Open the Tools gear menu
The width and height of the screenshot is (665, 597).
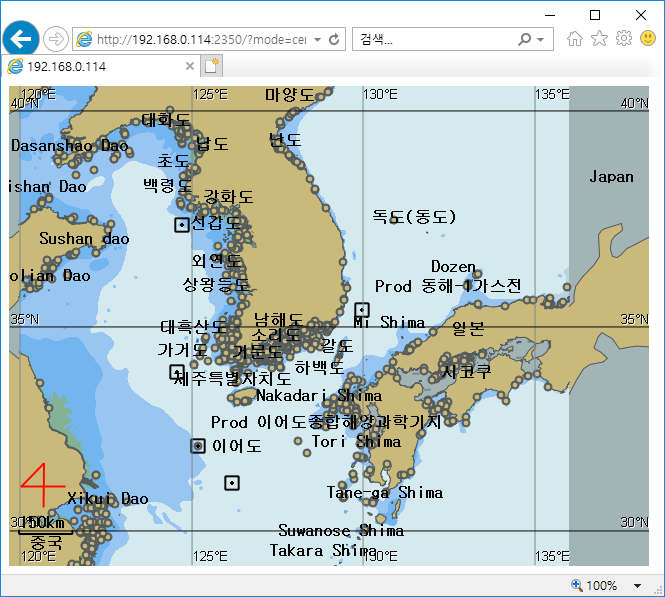623,39
